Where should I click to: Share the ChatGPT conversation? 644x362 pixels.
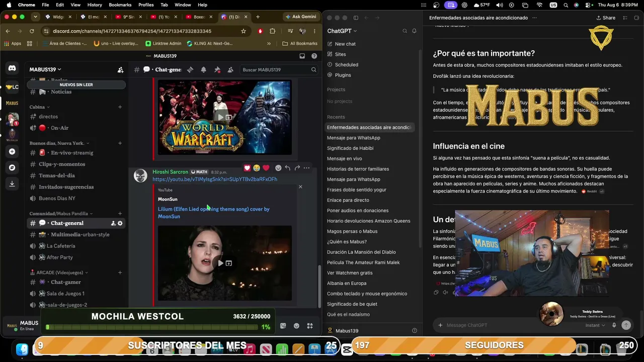606,18
